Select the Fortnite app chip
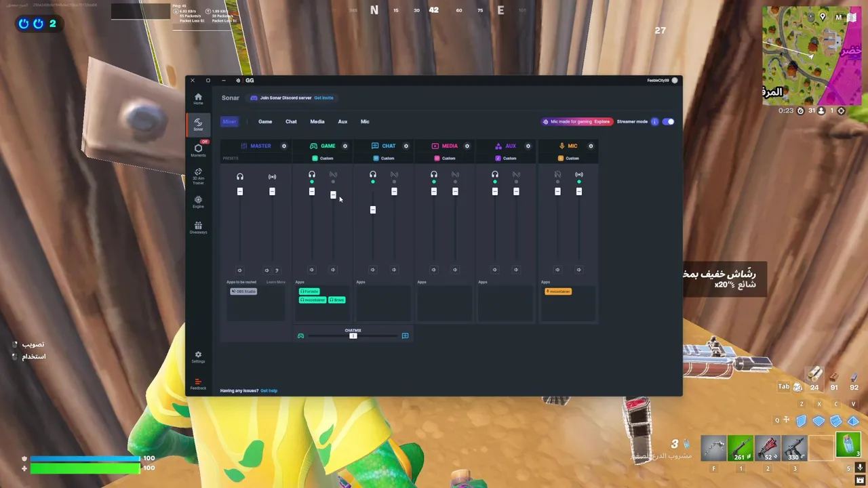 coord(309,291)
